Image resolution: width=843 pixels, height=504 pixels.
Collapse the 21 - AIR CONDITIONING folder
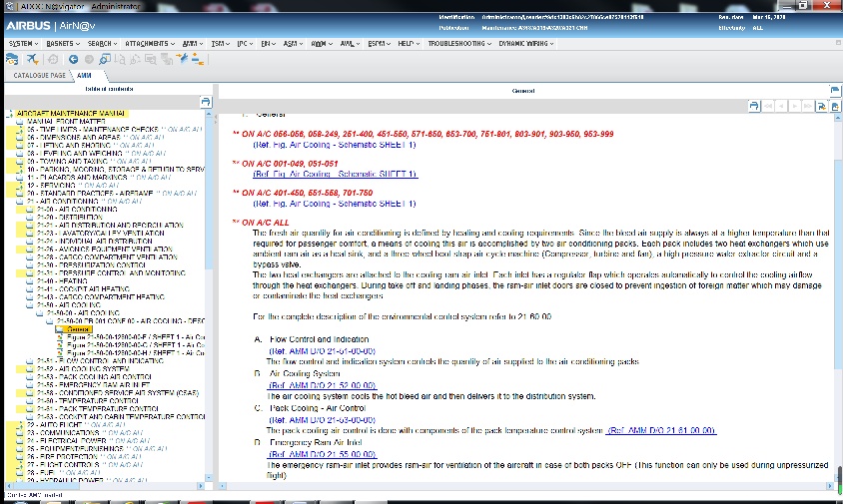pyautogui.click(x=19, y=202)
